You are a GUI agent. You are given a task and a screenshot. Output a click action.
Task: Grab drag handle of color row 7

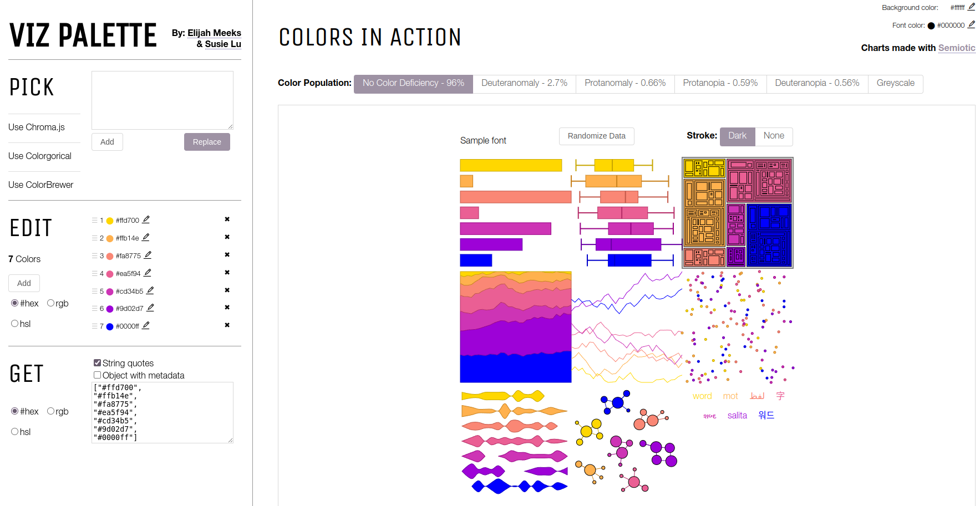click(95, 326)
